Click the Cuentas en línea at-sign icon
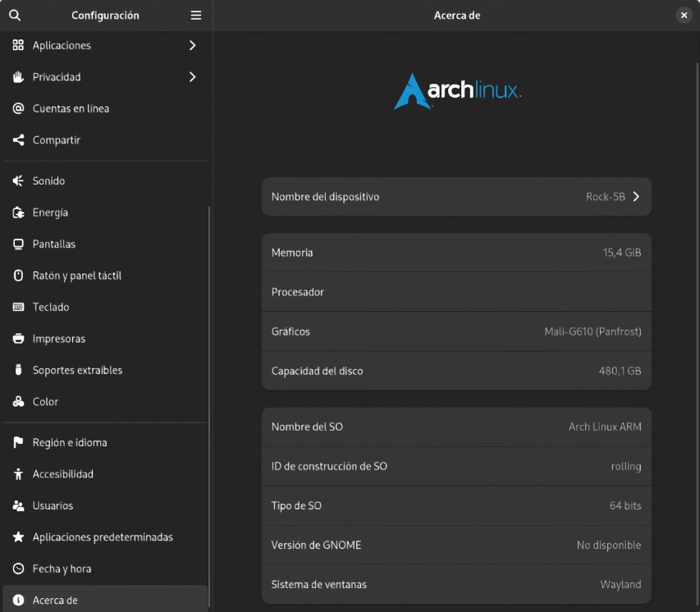The image size is (700, 612). click(18, 108)
